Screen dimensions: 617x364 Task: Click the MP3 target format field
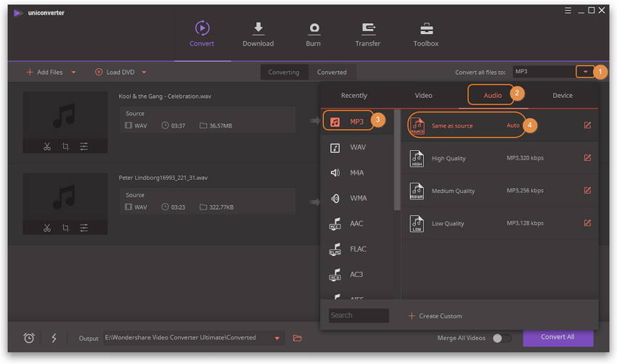pyautogui.click(x=544, y=72)
